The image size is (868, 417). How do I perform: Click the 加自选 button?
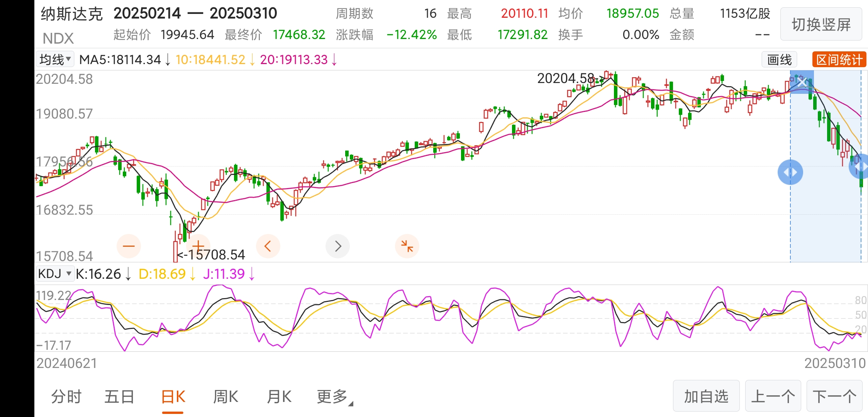tap(706, 396)
